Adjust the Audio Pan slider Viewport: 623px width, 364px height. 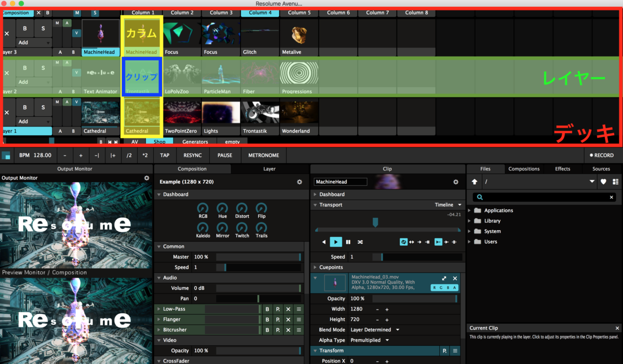(x=259, y=299)
